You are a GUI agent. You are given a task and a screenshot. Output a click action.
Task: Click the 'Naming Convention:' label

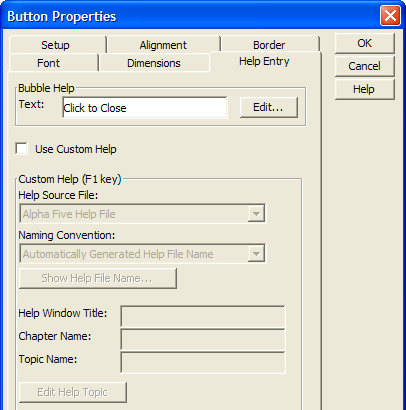67,235
